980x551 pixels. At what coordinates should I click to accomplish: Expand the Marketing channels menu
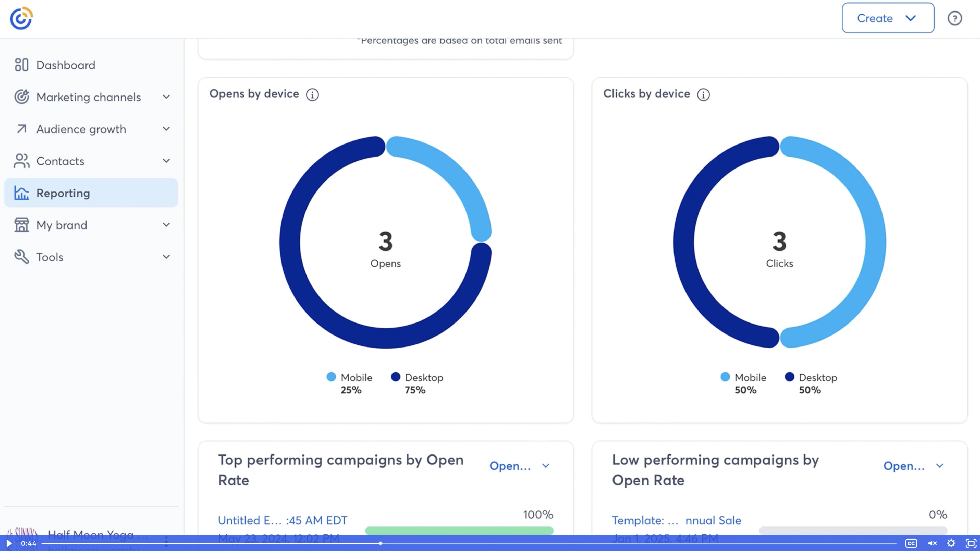(166, 97)
